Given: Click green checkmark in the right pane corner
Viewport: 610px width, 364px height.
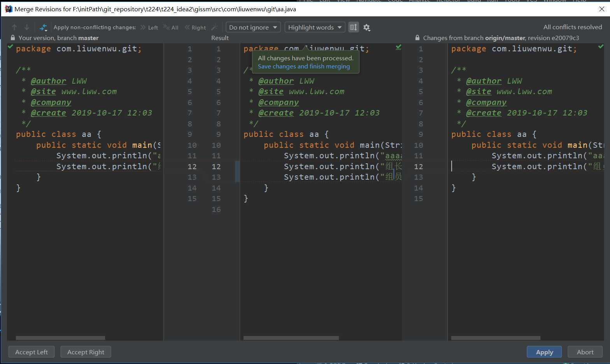Looking at the screenshot, I should (601, 47).
